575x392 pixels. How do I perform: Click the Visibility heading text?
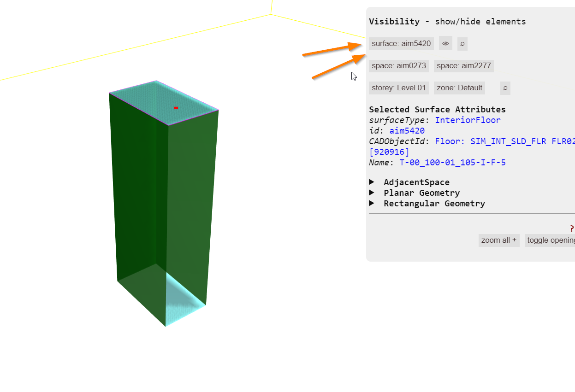point(394,22)
